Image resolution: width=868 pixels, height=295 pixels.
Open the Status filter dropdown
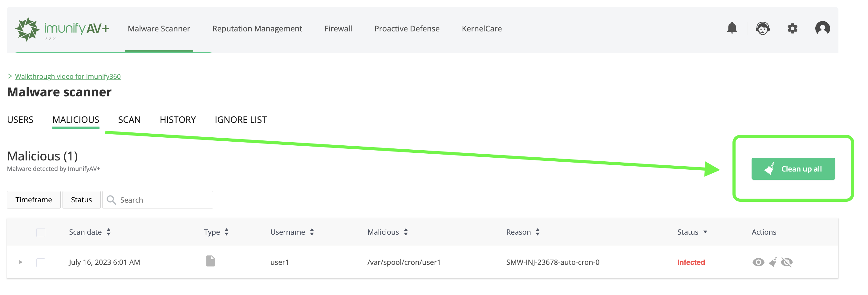click(x=81, y=200)
